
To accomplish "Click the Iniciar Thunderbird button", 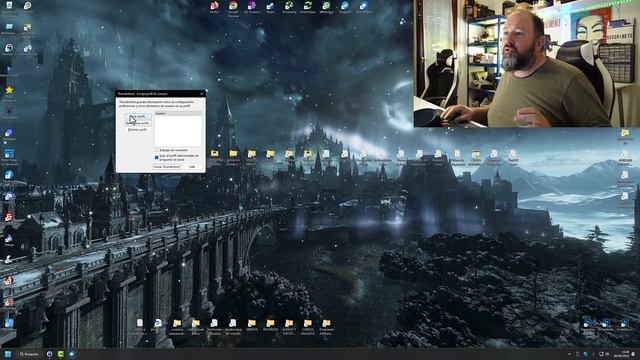I will click(x=166, y=167).
